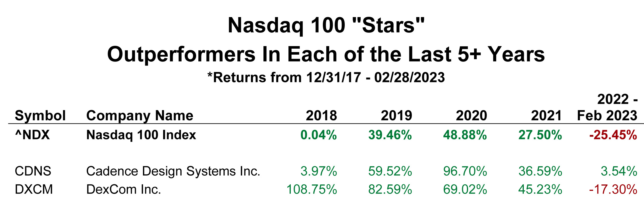The height and width of the screenshot is (208, 644).
Task: Select the ^NDX symbol cell
Action: (32, 135)
